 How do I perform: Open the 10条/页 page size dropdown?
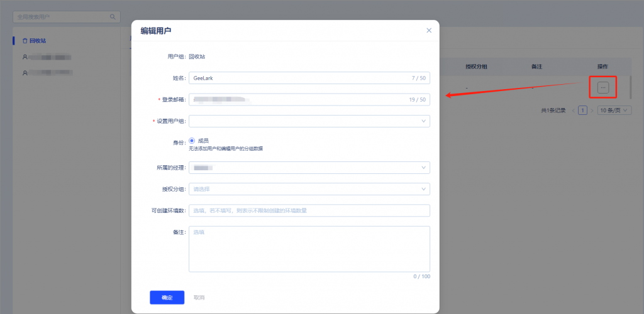614,111
